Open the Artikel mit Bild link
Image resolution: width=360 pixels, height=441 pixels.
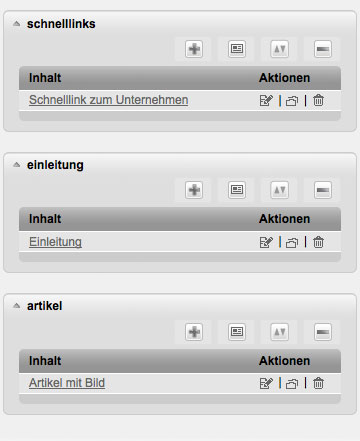67,383
